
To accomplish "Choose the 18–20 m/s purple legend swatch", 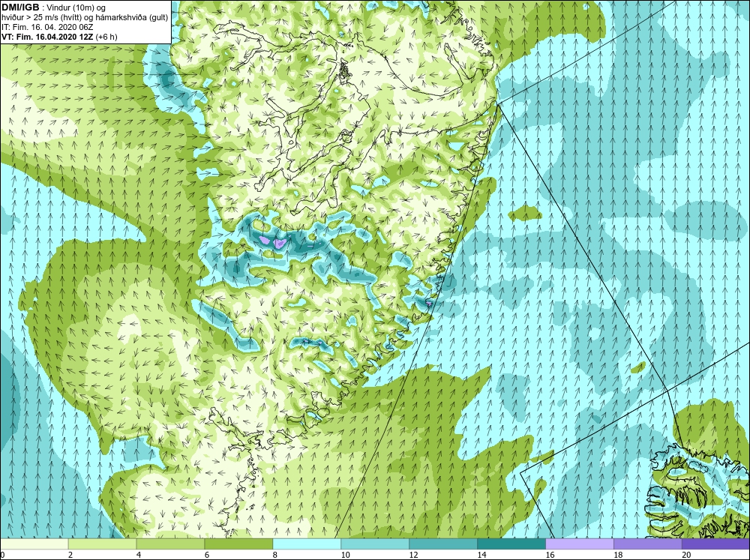I will (x=648, y=544).
